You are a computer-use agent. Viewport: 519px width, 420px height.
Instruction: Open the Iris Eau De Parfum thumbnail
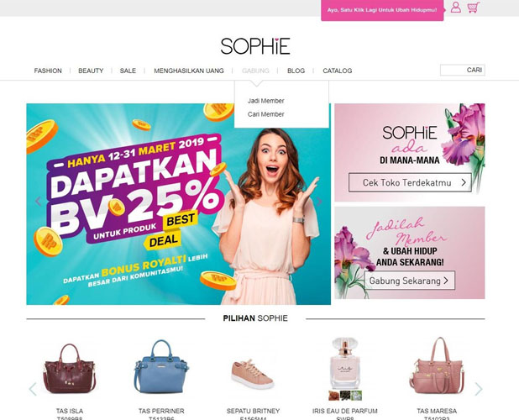345,369
